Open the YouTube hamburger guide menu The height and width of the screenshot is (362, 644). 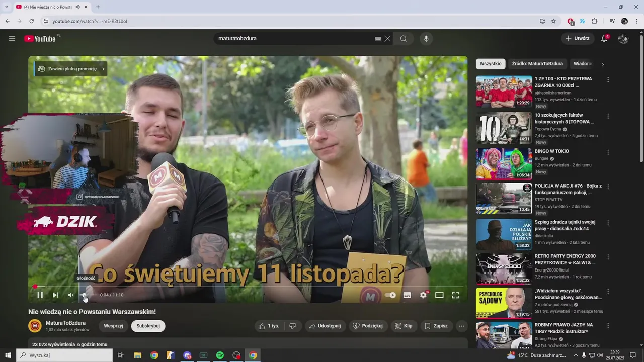coord(12,39)
